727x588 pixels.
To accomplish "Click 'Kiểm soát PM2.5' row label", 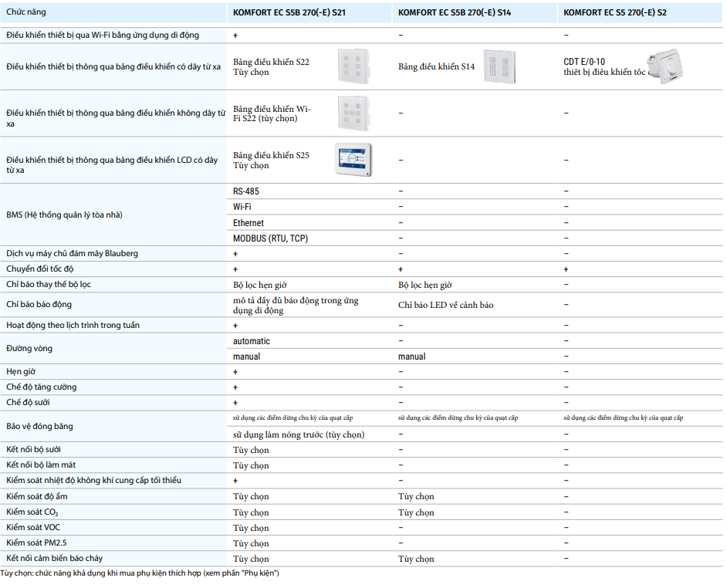I will (x=36, y=542).
